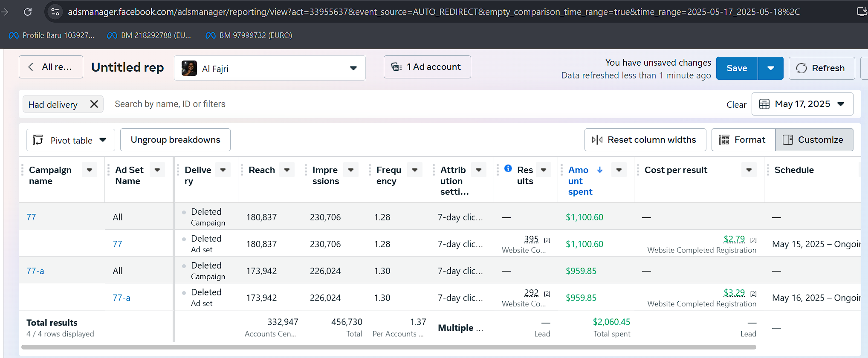This screenshot has height=358, width=868.
Task: Expand the Cost per result column menu
Action: coord(749,170)
